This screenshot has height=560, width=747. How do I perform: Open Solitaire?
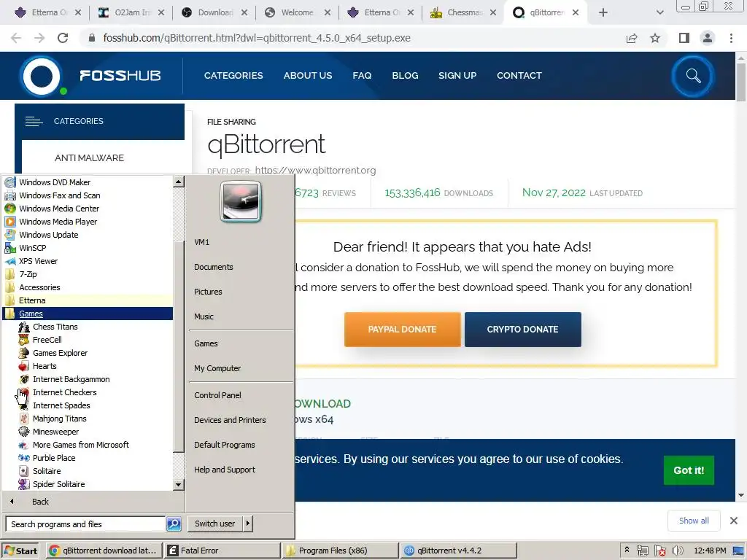pos(47,471)
